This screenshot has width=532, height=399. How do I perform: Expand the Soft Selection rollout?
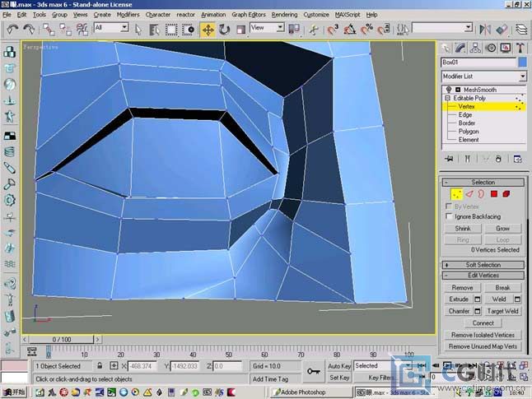click(x=483, y=265)
